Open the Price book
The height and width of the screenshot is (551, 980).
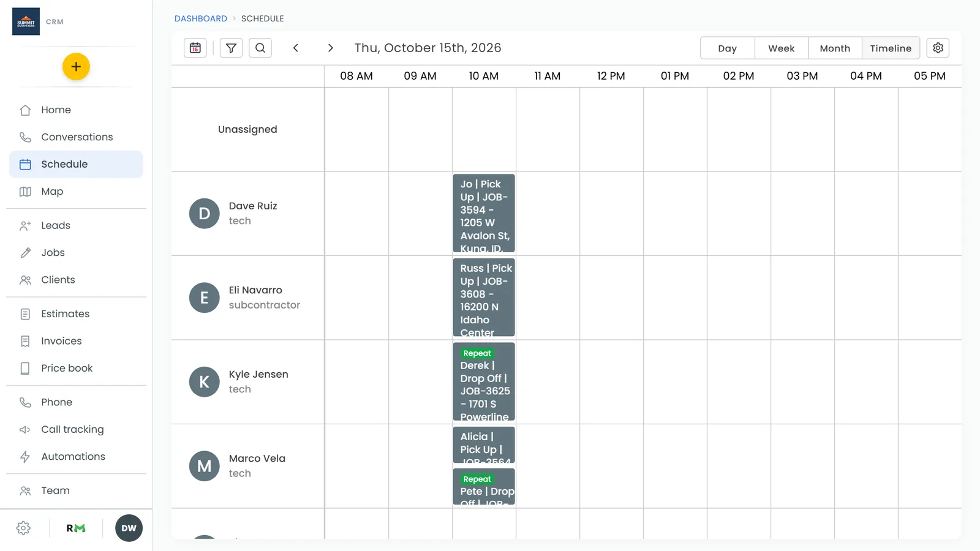76,368
